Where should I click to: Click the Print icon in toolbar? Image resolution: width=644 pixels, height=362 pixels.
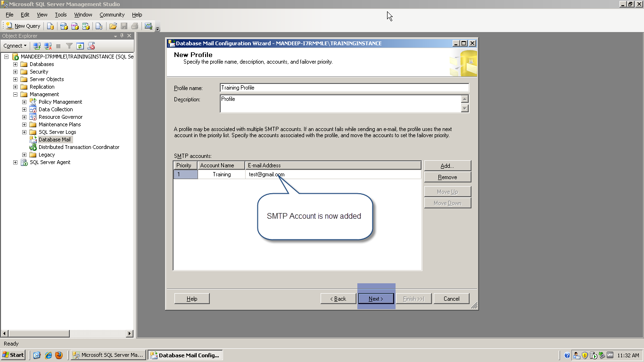tap(135, 26)
